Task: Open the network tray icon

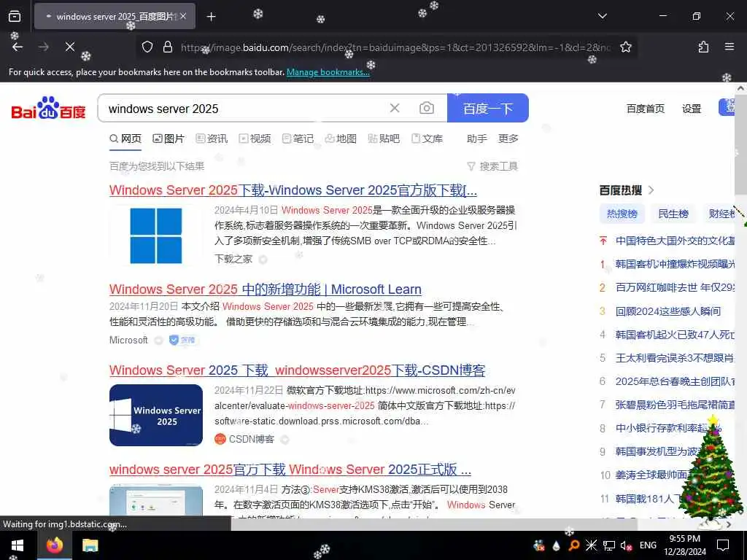Action: [x=609, y=545]
